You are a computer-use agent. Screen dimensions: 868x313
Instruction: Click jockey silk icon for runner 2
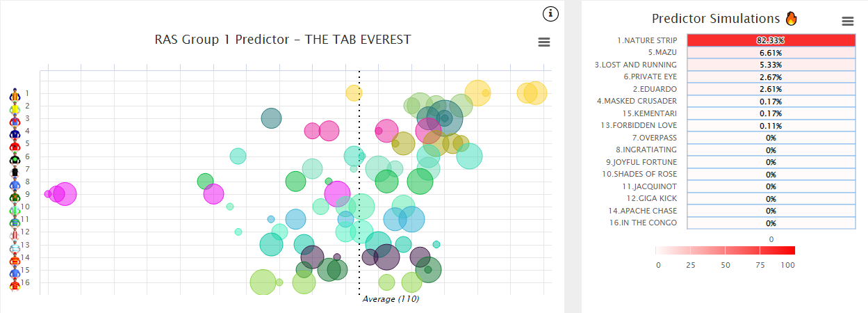click(x=15, y=106)
